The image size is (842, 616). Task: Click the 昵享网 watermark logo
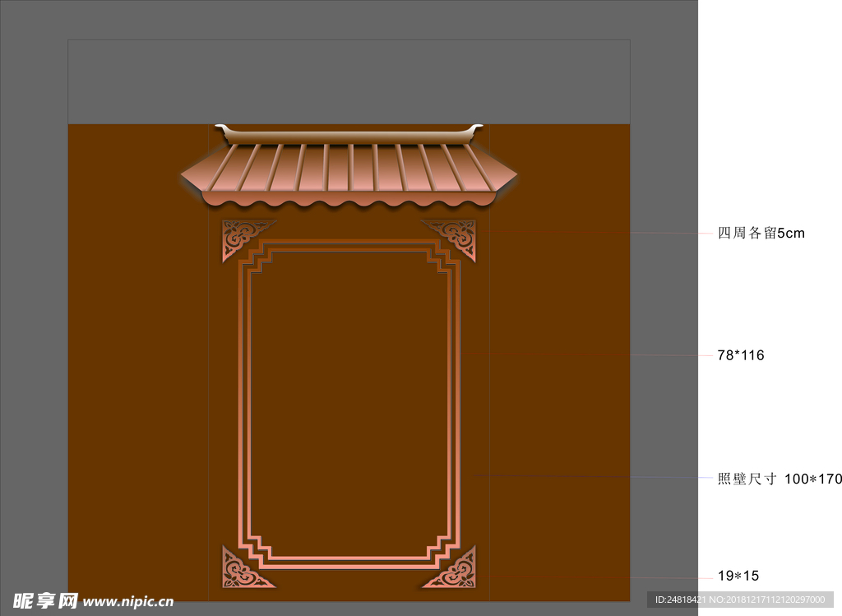[44, 600]
